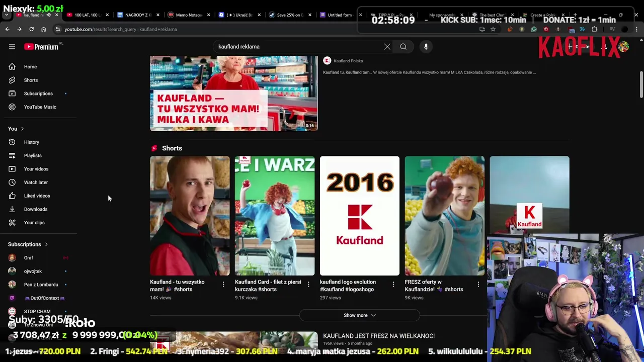The image size is (644, 362).
Task: Click the search magnifier button
Action: point(403,47)
